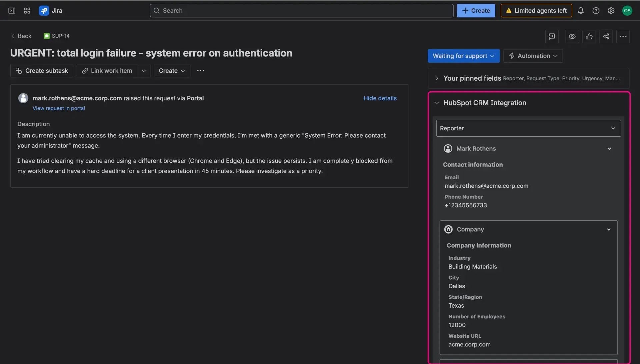Open your OS profile avatar
The width and height of the screenshot is (640, 364).
pyautogui.click(x=627, y=10)
